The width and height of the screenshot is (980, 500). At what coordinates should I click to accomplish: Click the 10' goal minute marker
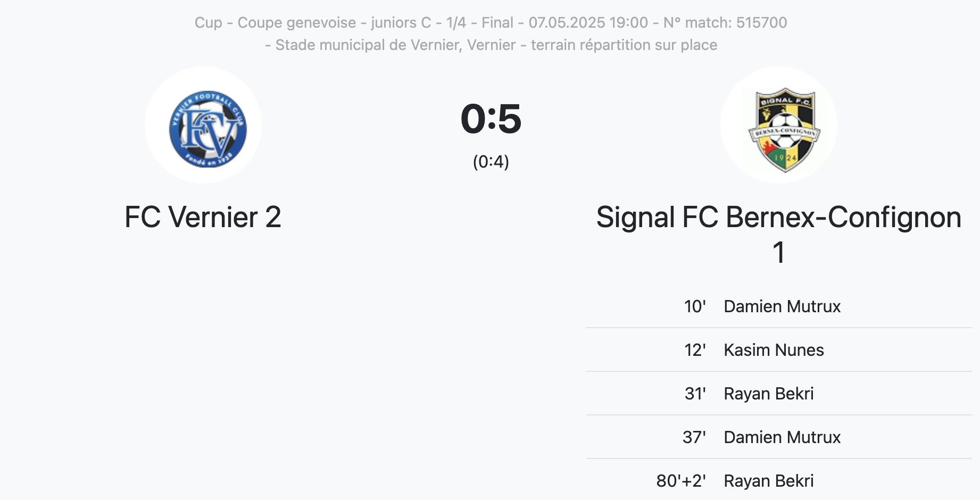coord(695,307)
